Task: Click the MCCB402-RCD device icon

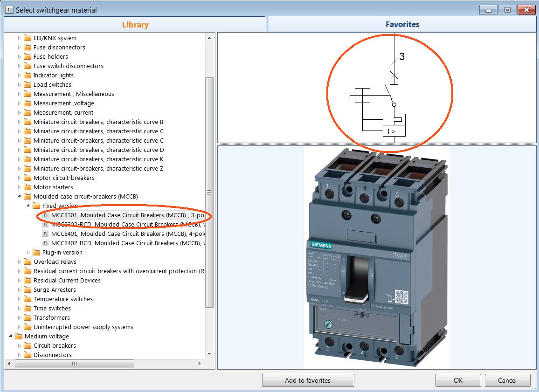Action: click(x=45, y=243)
